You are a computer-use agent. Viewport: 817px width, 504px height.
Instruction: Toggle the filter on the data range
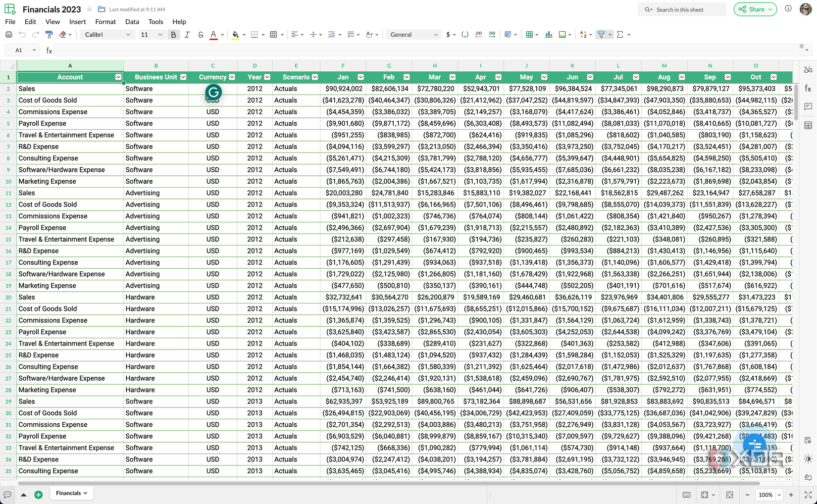(x=602, y=34)
